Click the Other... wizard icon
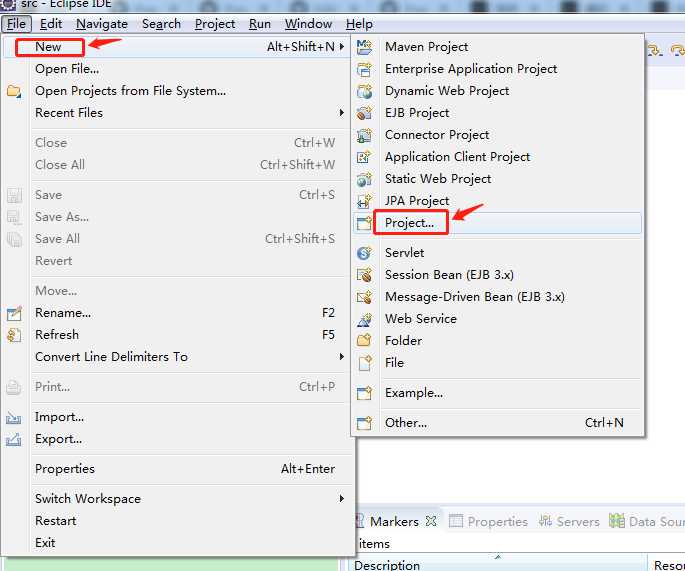Image resolution: width=685 pixels, height=571 pixels. 364,423
